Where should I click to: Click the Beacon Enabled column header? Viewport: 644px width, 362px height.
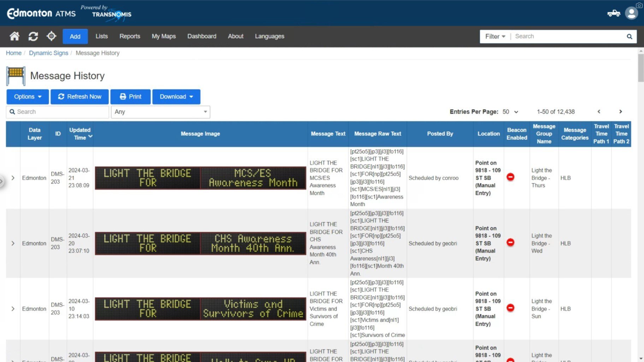coord(517,134)
